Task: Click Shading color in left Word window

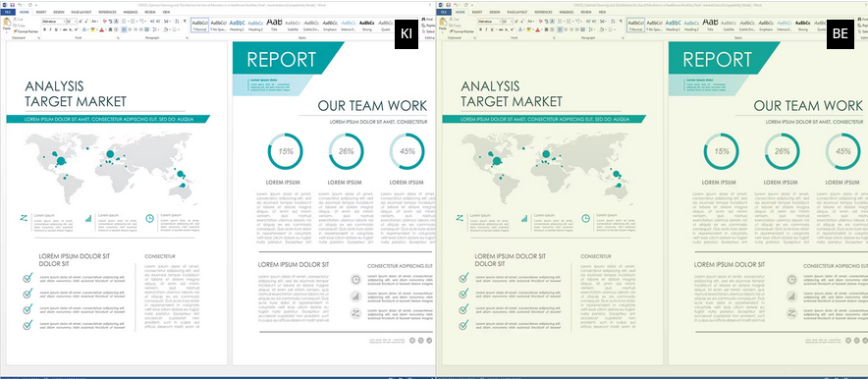Action: pos(166,29)
